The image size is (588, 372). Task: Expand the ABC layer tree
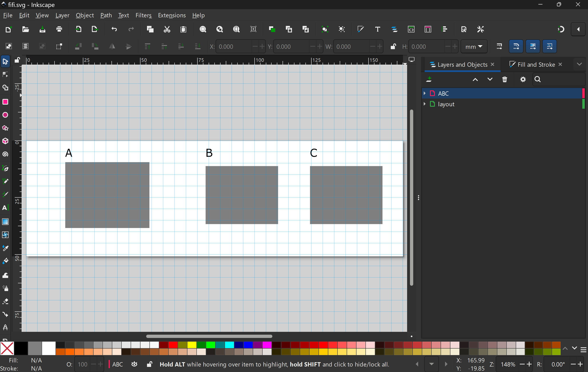[x=425, y=93]
